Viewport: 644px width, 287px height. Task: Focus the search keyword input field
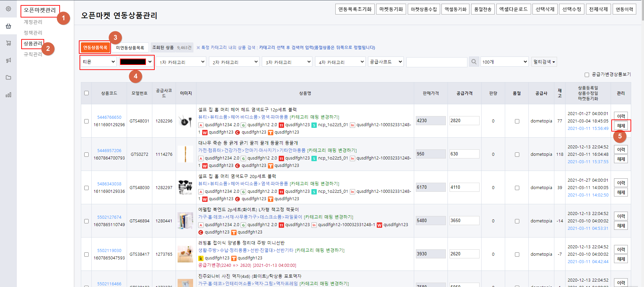pos(437,62)
